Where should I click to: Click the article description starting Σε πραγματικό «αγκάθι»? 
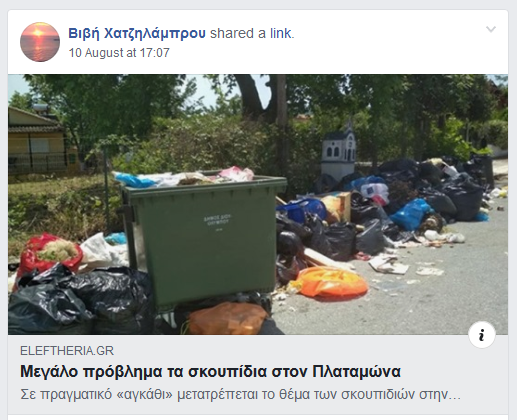pyautogui.click(x=240, y=394)
